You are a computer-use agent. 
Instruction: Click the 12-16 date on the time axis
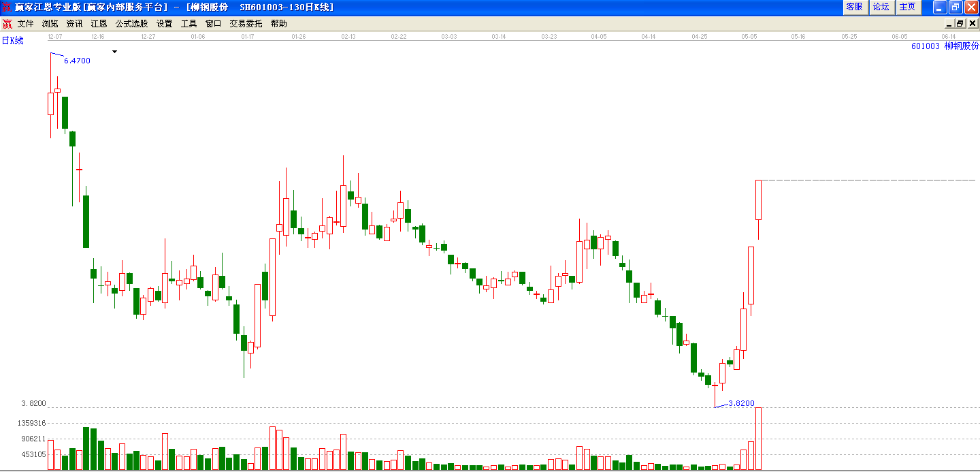click(97, 36)
